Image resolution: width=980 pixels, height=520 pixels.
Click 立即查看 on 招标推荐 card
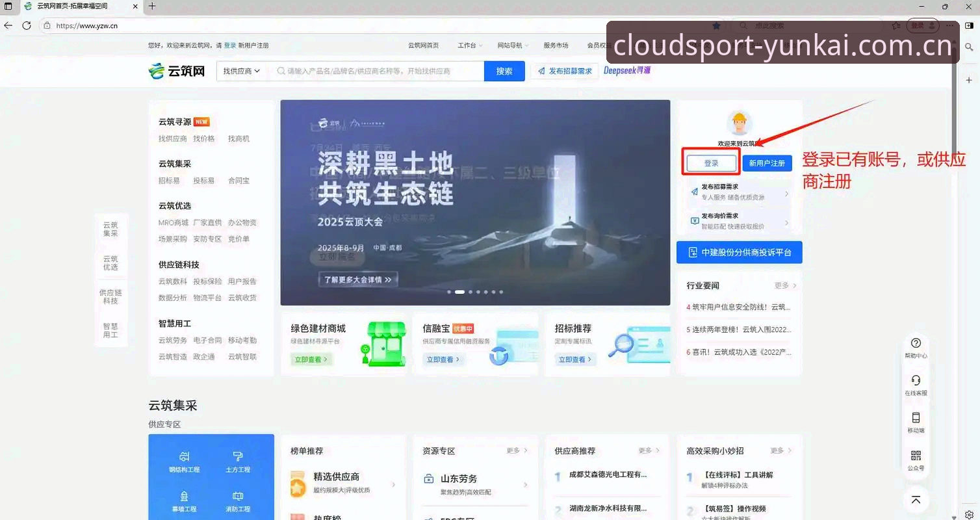click(575, 359)
